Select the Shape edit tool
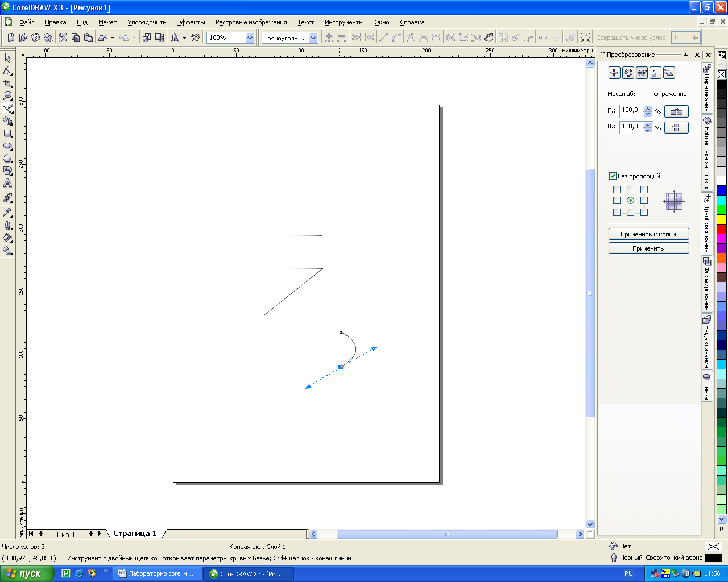The image size is (728, 582). tap(7, 70)
